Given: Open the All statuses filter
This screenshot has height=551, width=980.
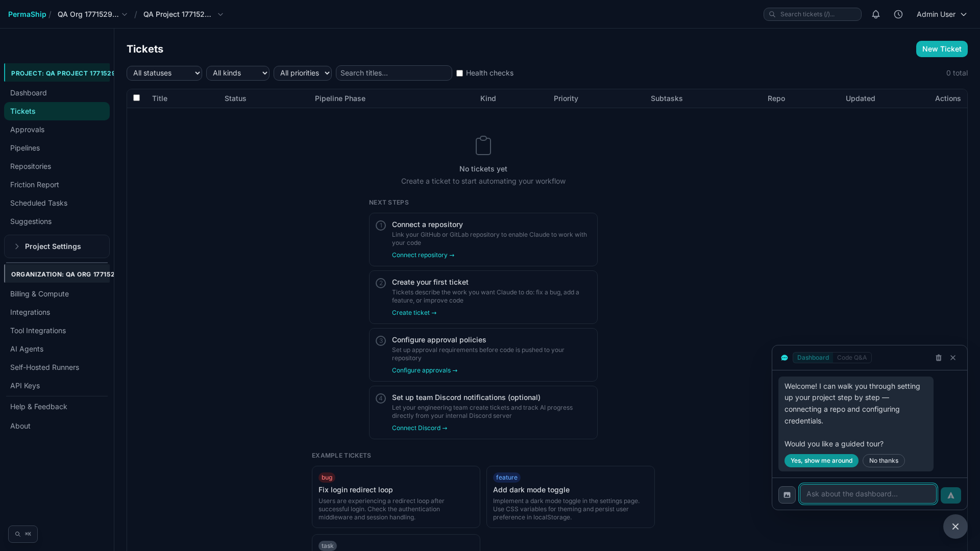Looking at the screenshot, I should [x=164, y=73].
